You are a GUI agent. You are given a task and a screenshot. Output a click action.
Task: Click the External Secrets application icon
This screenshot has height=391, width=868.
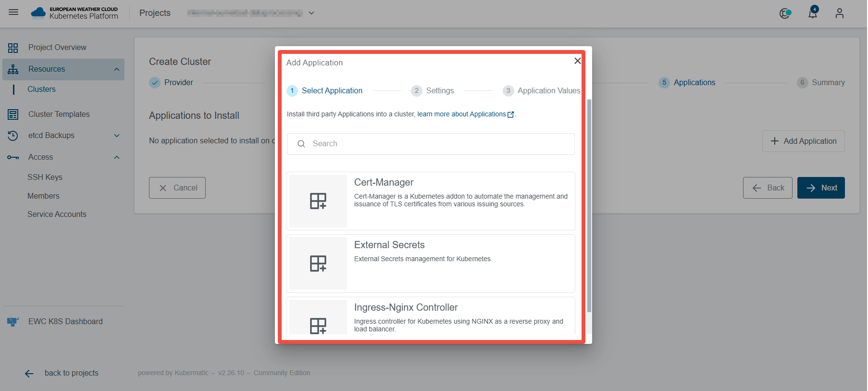point(318,264)
